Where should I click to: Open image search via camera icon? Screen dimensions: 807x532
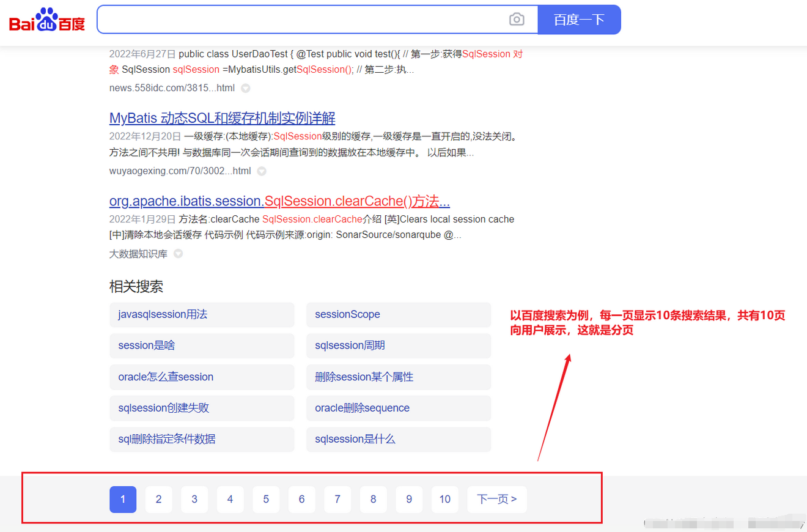[x=517, y=20]
